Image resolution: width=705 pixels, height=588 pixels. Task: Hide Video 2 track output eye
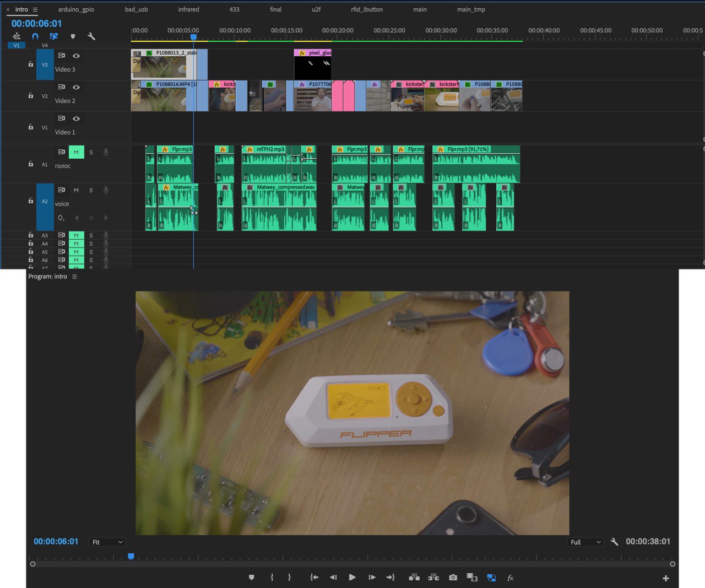pos(76,87)
